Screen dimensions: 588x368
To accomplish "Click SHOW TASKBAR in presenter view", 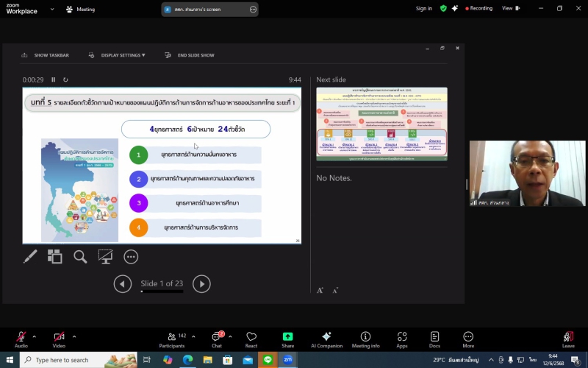I will pyautogui.click(x=45, y=55).
